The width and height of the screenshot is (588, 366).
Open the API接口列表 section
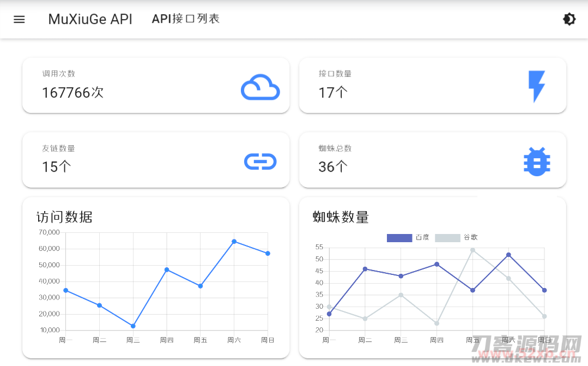(x=186, y=18)
